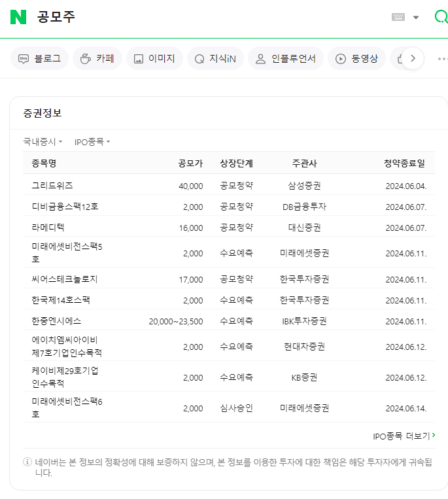The image size is (448, 499).
Task: Open the 미래에셋비전스팩5호 stock entry
Action: 67,252
